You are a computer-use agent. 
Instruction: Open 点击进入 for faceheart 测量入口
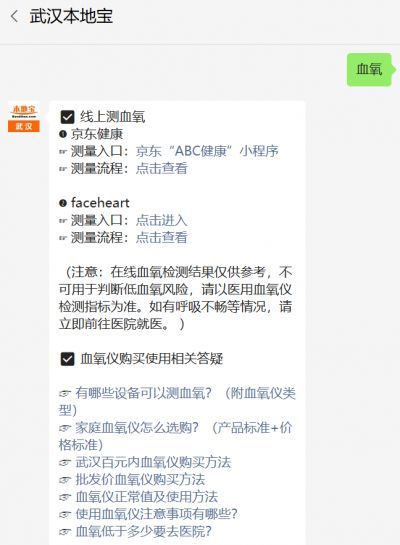point(162,220)
